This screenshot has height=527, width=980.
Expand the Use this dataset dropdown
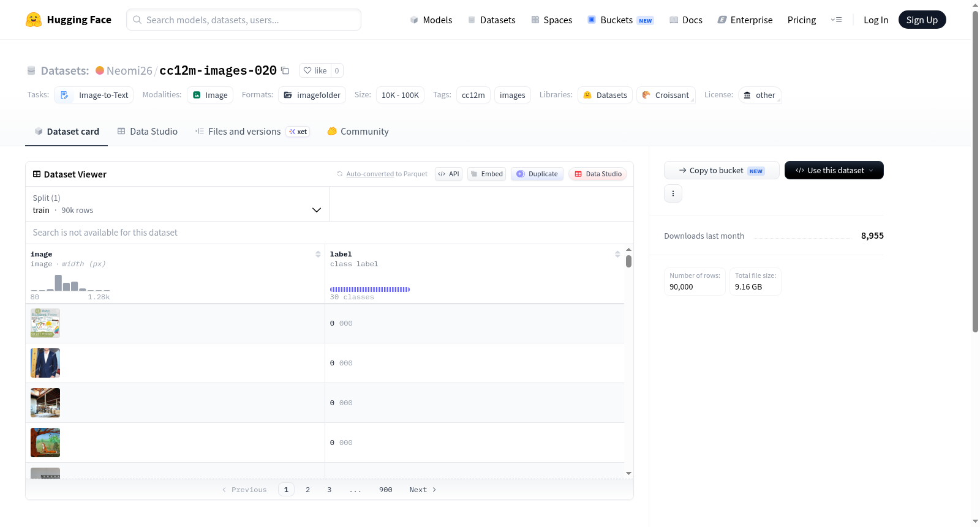834,170
